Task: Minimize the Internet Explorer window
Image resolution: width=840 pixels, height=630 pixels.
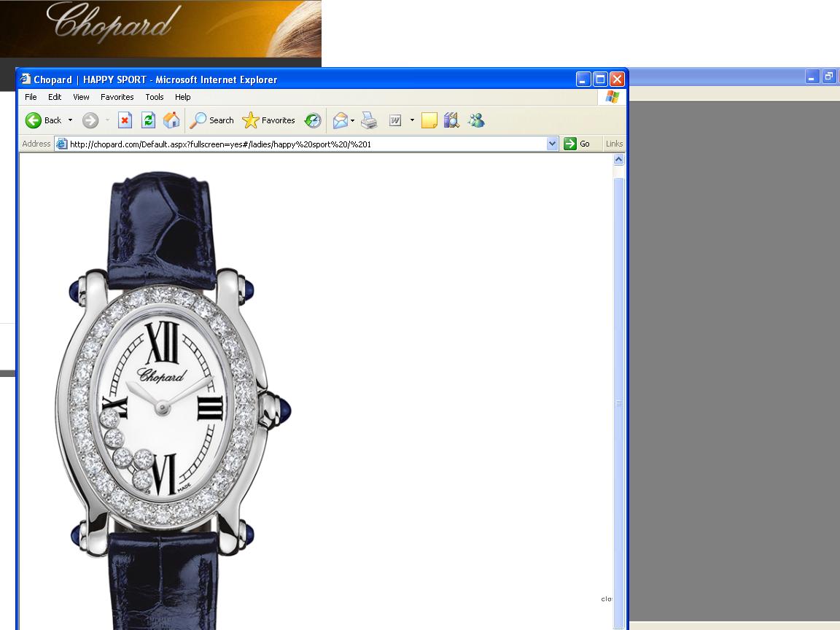Action: point(583,79)
